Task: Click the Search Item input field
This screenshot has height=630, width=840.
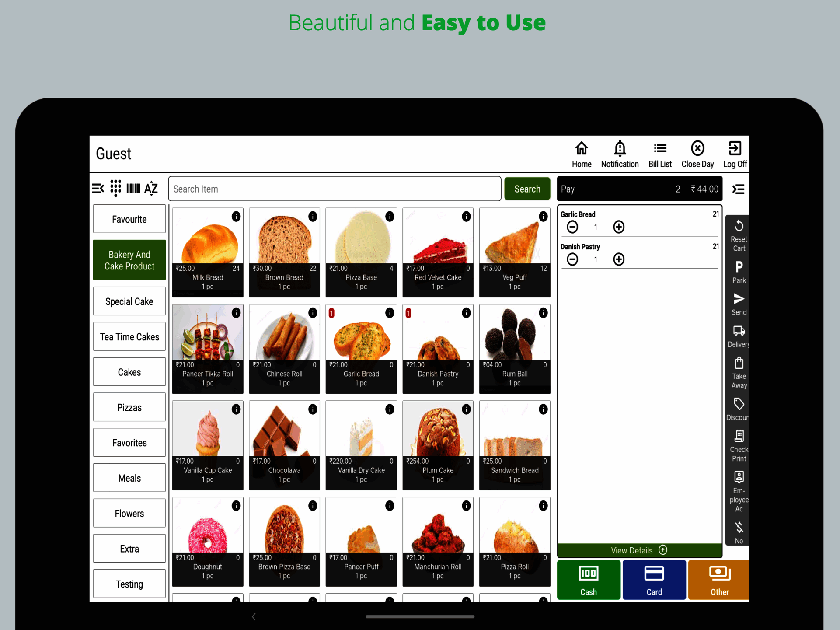Action: pos(334,189)
